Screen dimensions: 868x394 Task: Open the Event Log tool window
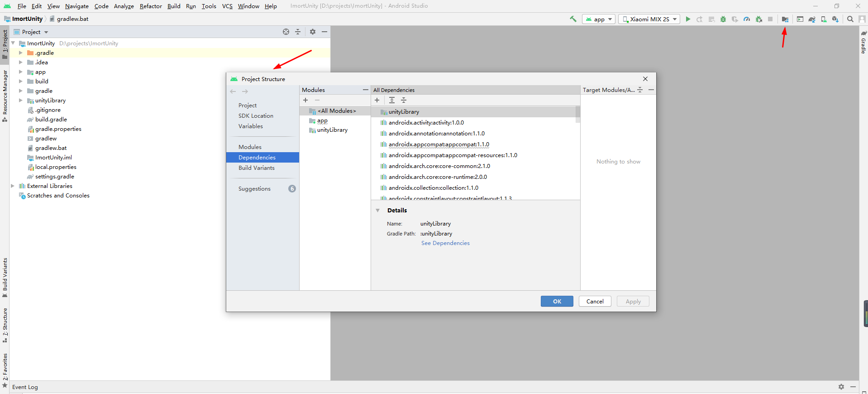coord(25,387)
